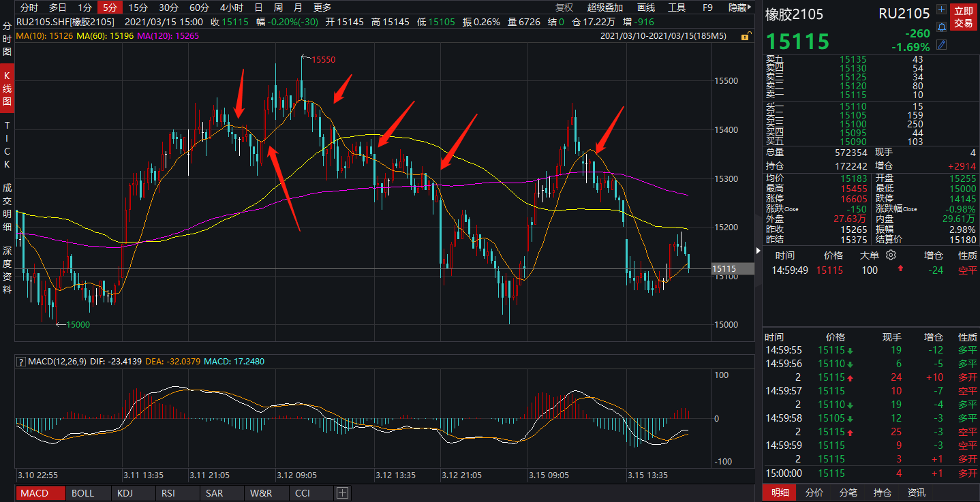Switch to weekly 周 K-line
This screenshot has width=980, height=502.
278,7
